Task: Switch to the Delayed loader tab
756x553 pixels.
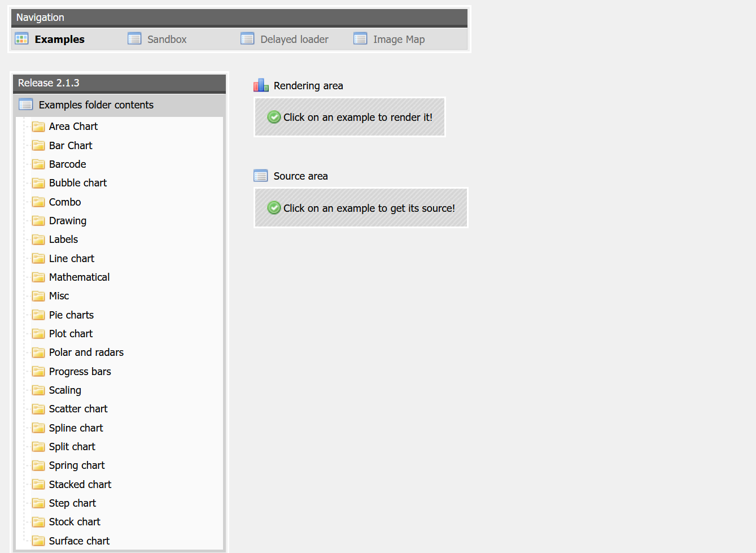Action: (x=294, y=40)
